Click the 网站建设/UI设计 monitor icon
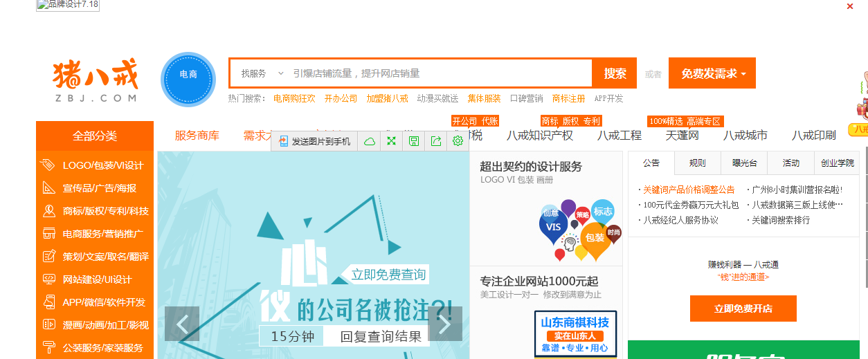Screen dimensions: 868x359 click(x=48, y=279)
